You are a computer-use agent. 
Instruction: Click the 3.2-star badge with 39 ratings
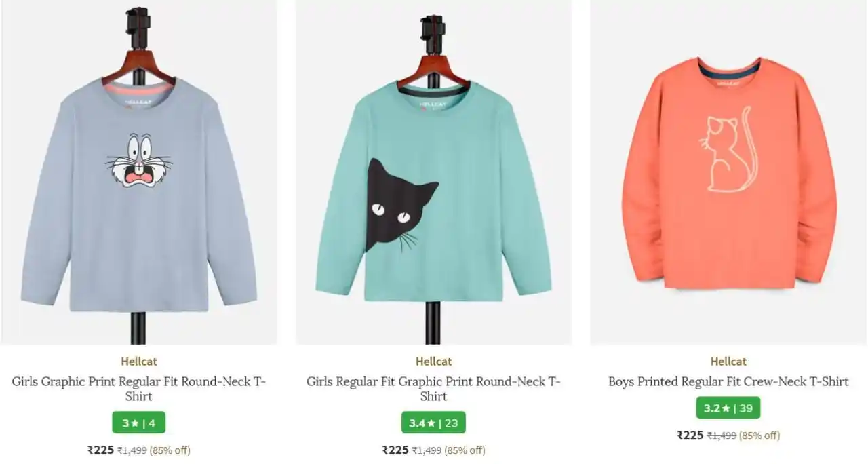tap(727, 408)
